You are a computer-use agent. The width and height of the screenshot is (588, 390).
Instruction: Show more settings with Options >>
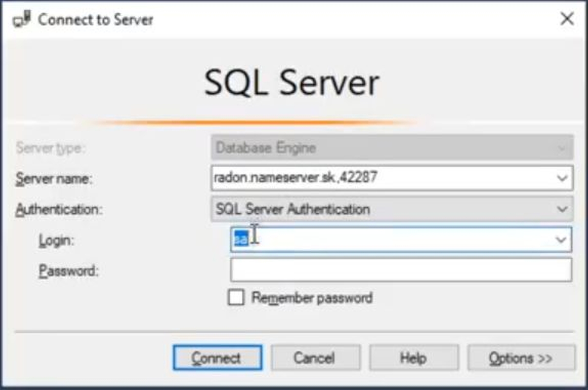coord(521,358)
